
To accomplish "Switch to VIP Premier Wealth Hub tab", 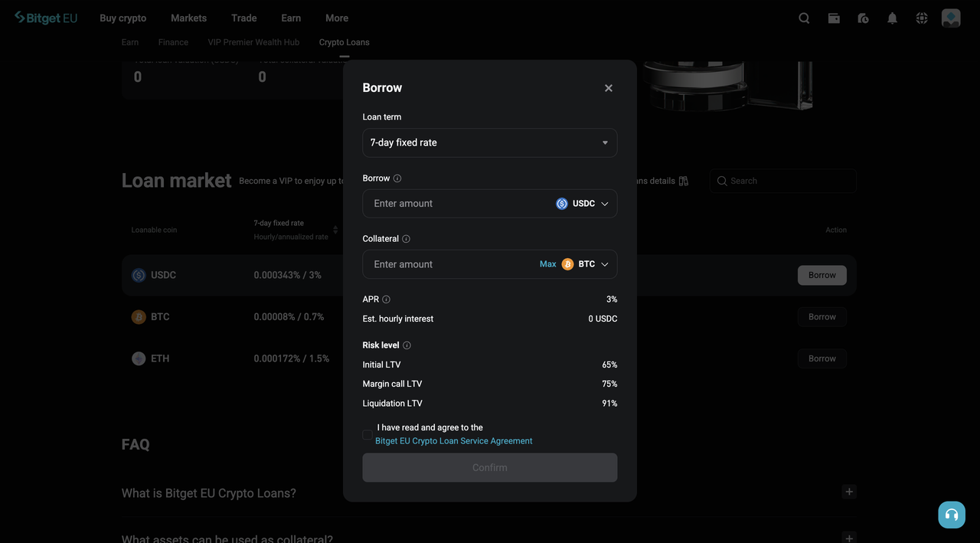I will 253,42.
